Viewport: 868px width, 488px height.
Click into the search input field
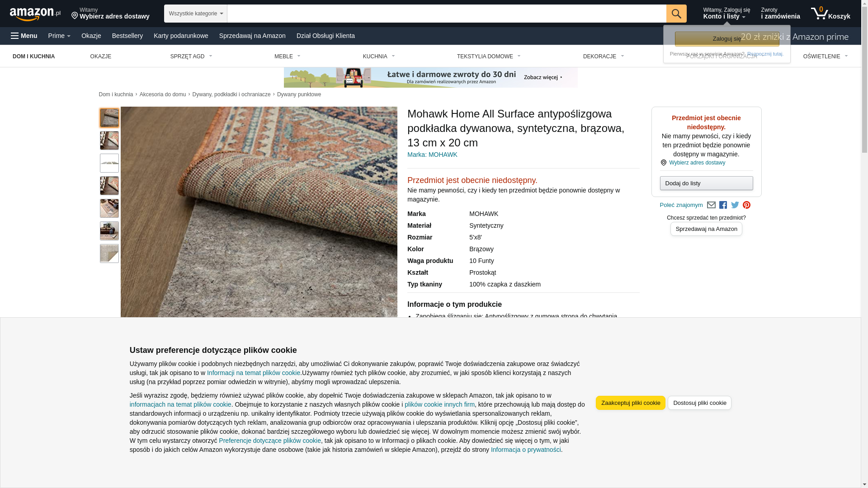(x=447, y=14)
